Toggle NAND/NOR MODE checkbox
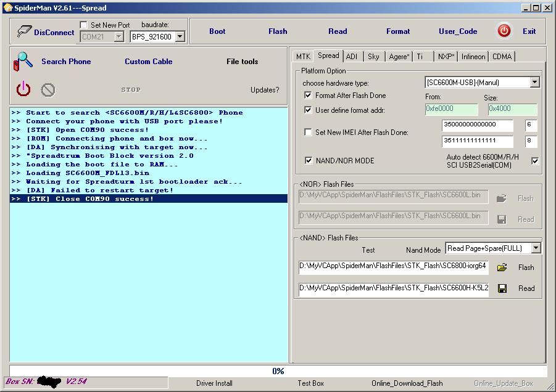 pyautogui.click(x=309, y=160)
